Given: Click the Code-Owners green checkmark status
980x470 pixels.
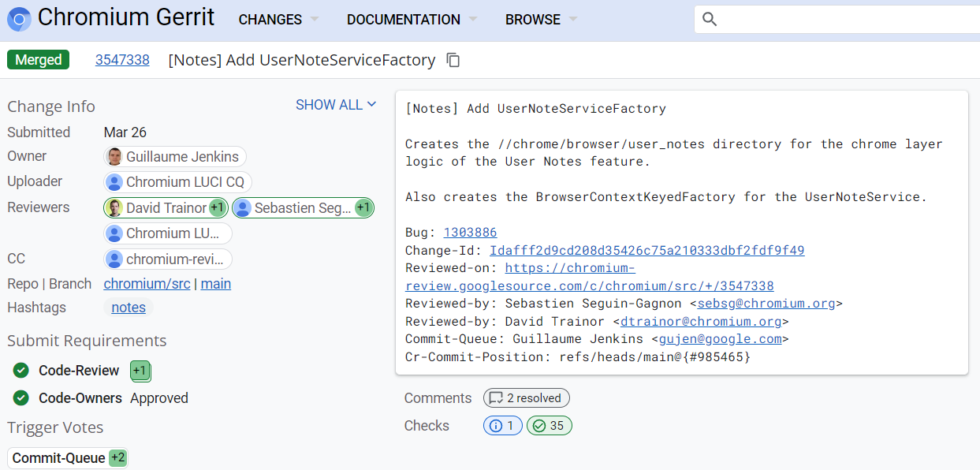Looking at the screenshot, I should point(21,398).
